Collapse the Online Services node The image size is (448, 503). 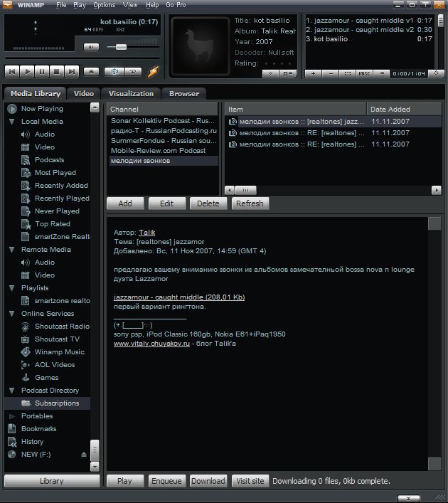(12, 314)
